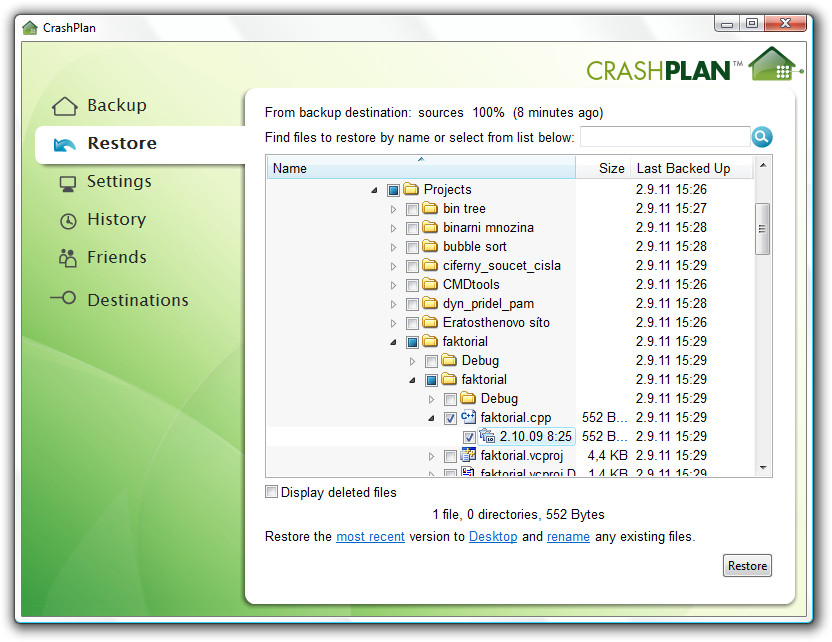Click the 'rename' link
Viewport: 832px width, 642px height.
[568, 536]
